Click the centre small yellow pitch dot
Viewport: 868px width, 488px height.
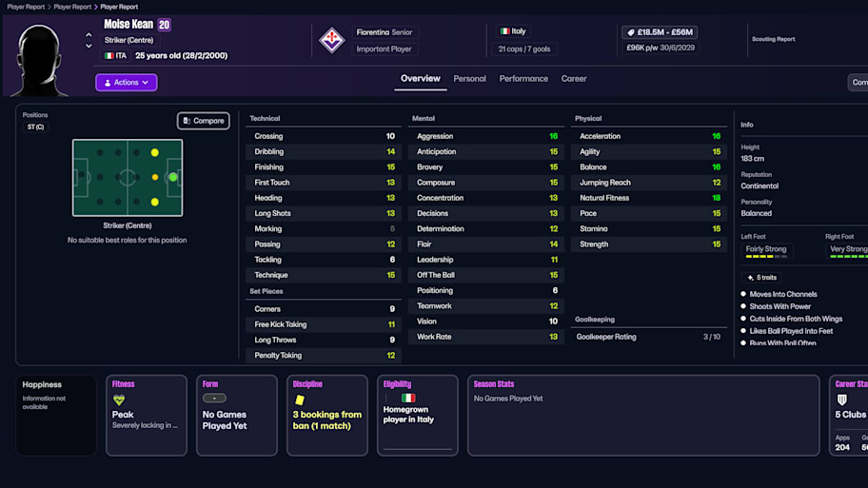[155, 177]
